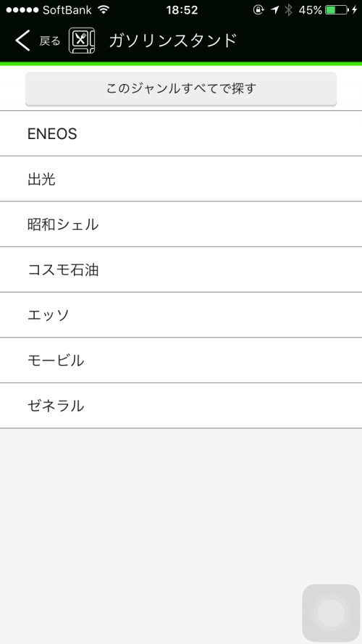This screenshot has height=644, width=362.
Task: Search all with このジャンルすべてで探す button
Action: coord(181,88)
